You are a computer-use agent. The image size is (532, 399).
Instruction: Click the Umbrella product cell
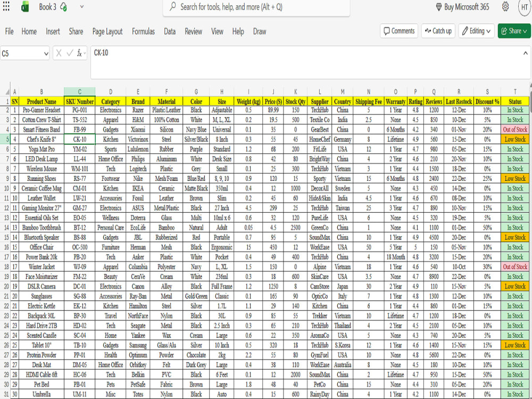point(41,394)
